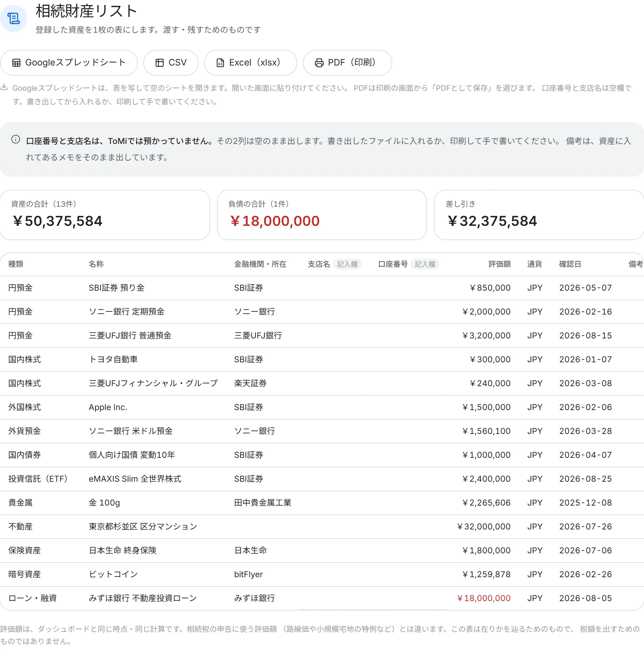Viewport: 644px width, 670px height.
Task: Click the 外貨預金 type cell
Action: 25,432
